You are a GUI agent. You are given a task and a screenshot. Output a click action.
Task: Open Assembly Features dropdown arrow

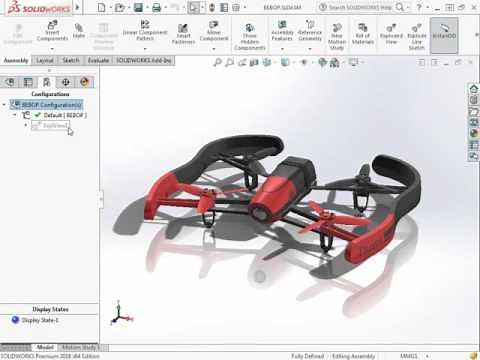(282, 49)
